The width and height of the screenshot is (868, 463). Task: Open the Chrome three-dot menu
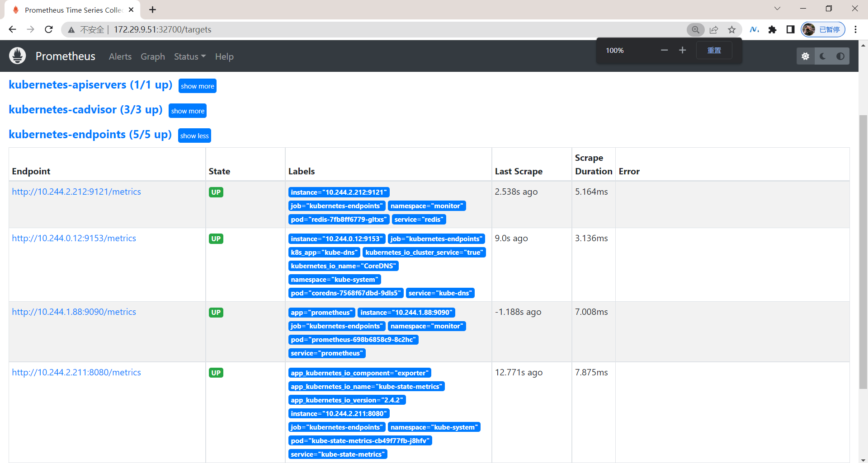[855, 29]
